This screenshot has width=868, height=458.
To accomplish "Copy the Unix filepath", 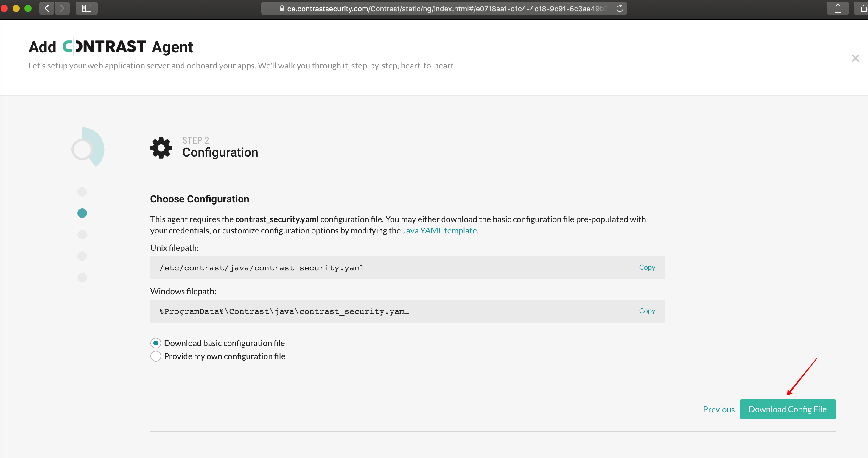I will (647, 267).
